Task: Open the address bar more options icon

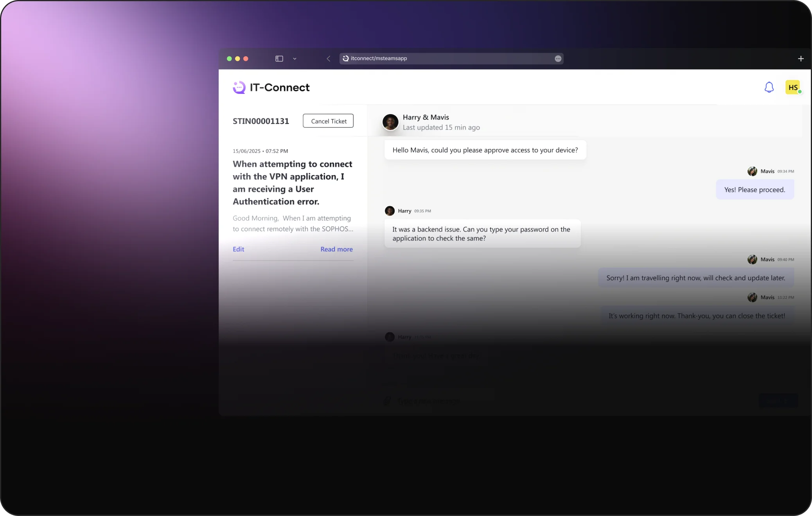Action: pos(558,59)
